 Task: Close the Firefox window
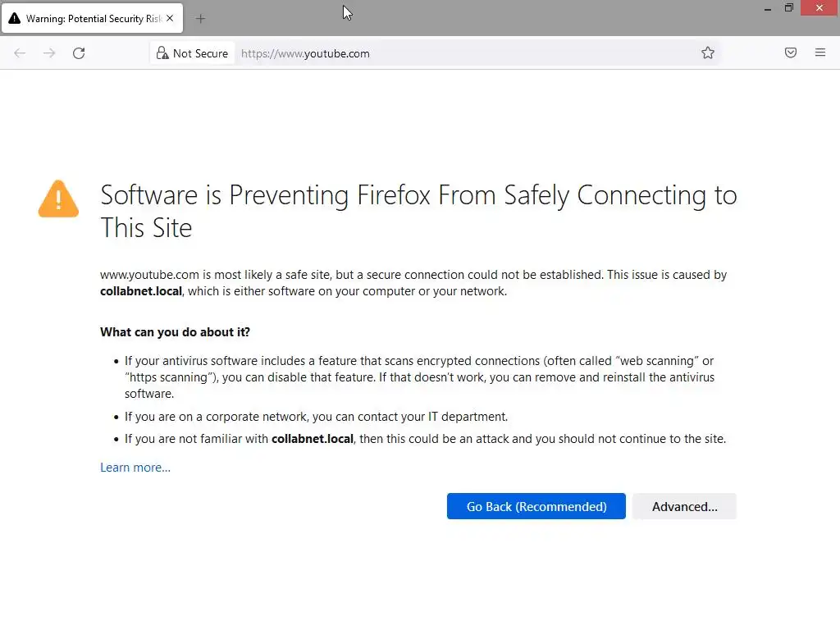[819, 8]
